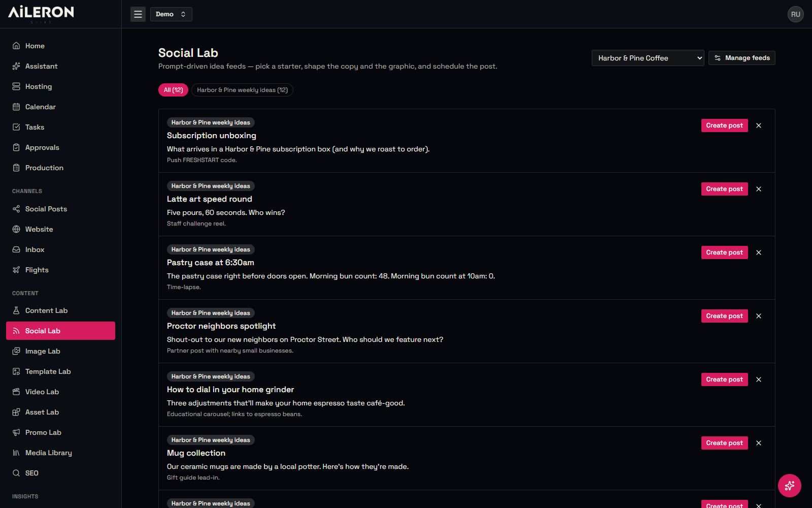Viewport: 812px width, 508px height.
Task: Toggle the sidebar with hamburger menu icon
Action: click(x=138, y=14)
